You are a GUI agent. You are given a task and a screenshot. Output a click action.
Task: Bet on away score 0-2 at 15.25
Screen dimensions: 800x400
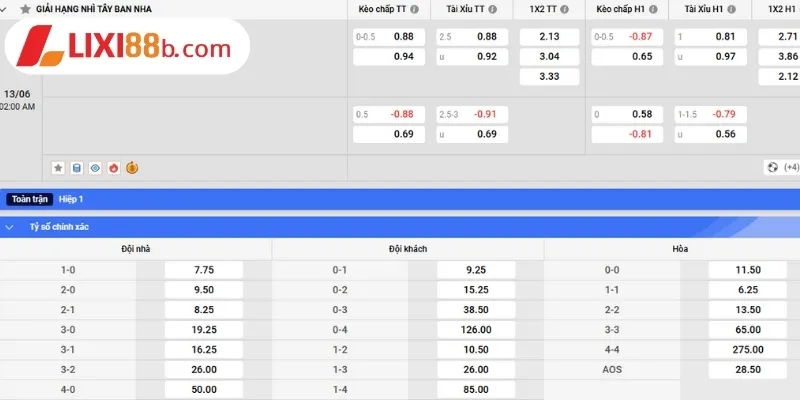tap(476, 290)
